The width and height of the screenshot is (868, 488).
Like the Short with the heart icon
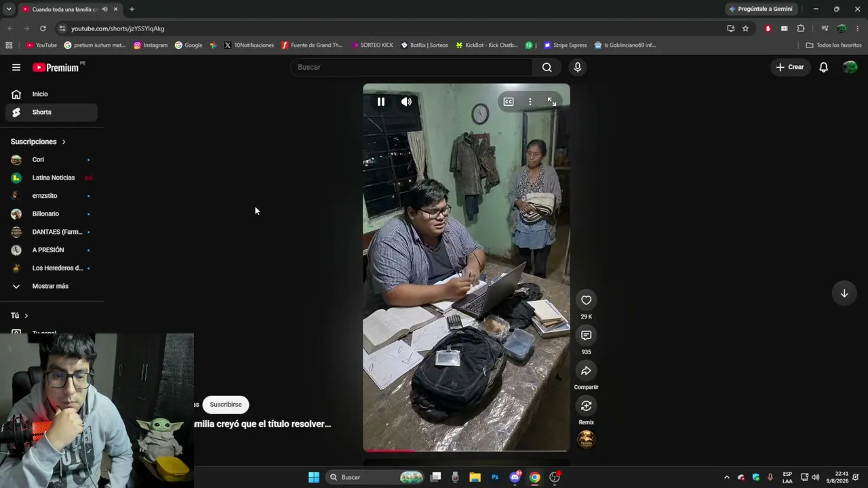pos(586,300)
